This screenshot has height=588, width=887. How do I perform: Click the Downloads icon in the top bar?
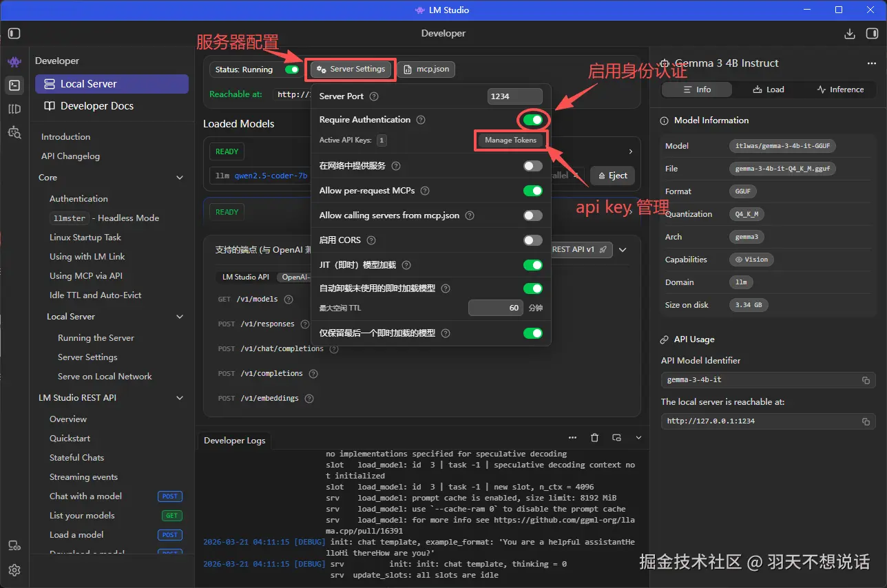coord(848,32)
